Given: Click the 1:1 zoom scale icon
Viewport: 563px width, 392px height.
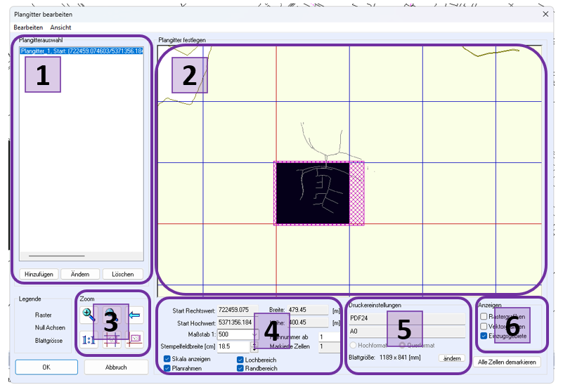Looking at the screenshot, I should (x=89, y=339).
